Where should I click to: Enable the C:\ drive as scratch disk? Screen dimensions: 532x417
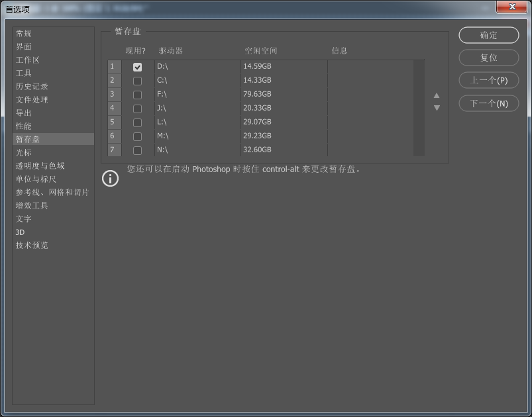click(137, 81)
